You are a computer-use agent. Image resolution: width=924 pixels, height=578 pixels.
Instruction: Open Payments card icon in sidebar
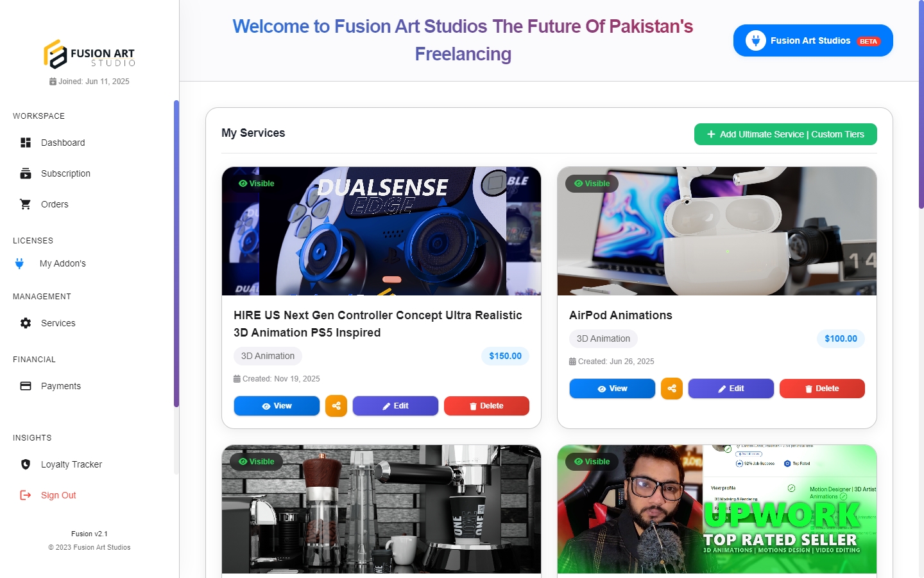point(26,386)
